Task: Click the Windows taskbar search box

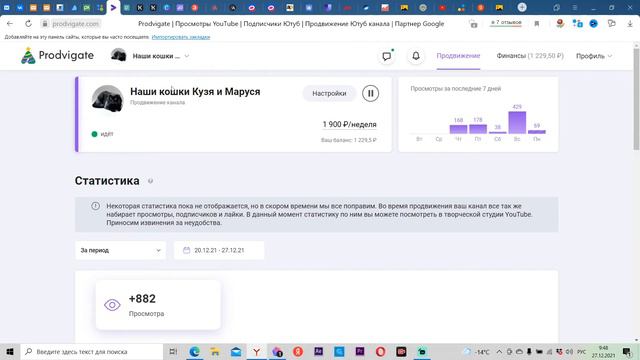Action: click(x=92, y=351)
